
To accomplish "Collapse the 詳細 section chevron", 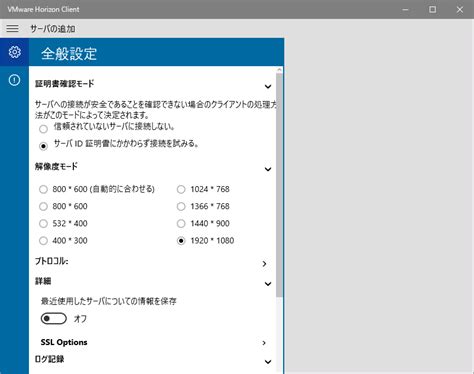I will 268,284.
